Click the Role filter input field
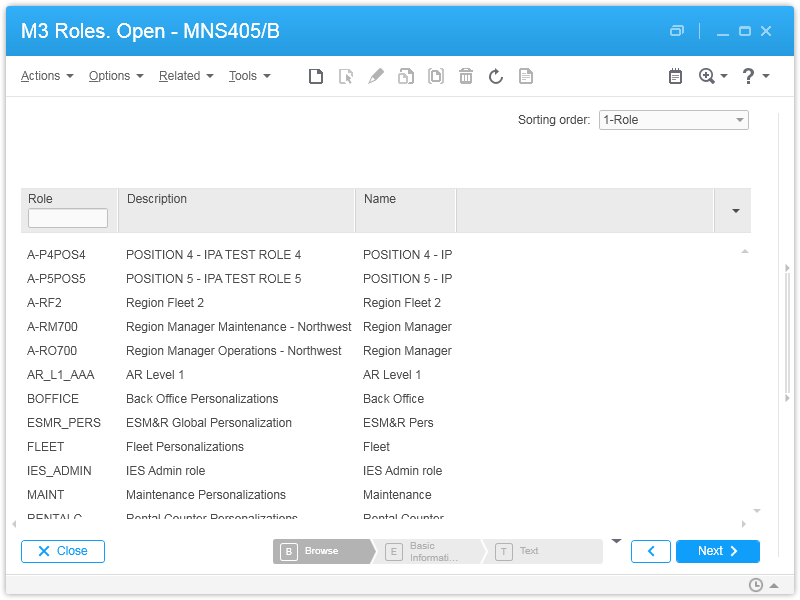This screenshot has width=800, height=600. 68,218
